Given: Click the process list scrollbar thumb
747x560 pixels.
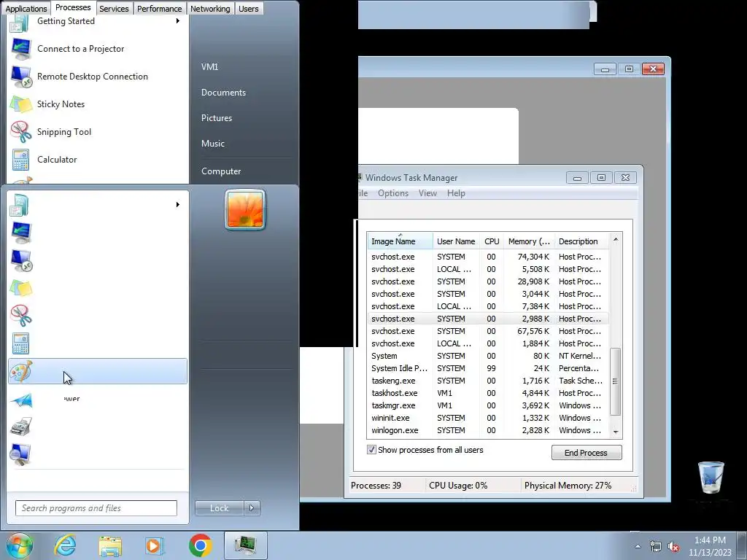Looking at the screenshot, I should pos(616,381).
